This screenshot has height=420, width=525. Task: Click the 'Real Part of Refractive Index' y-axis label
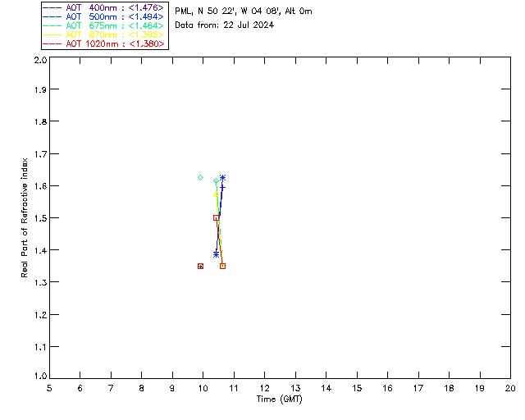25,217
